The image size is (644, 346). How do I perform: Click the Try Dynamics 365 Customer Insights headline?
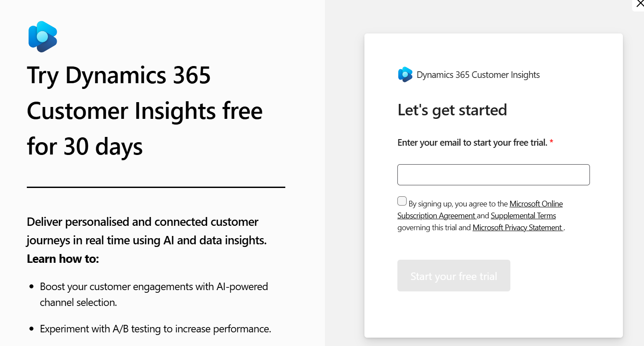tap(145, 110)
